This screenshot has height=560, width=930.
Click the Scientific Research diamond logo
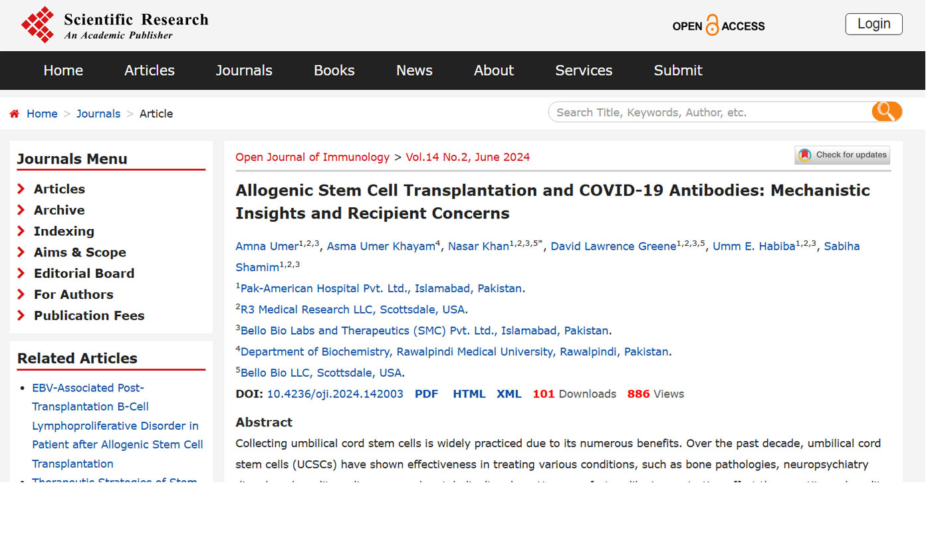tap(37, 25)
